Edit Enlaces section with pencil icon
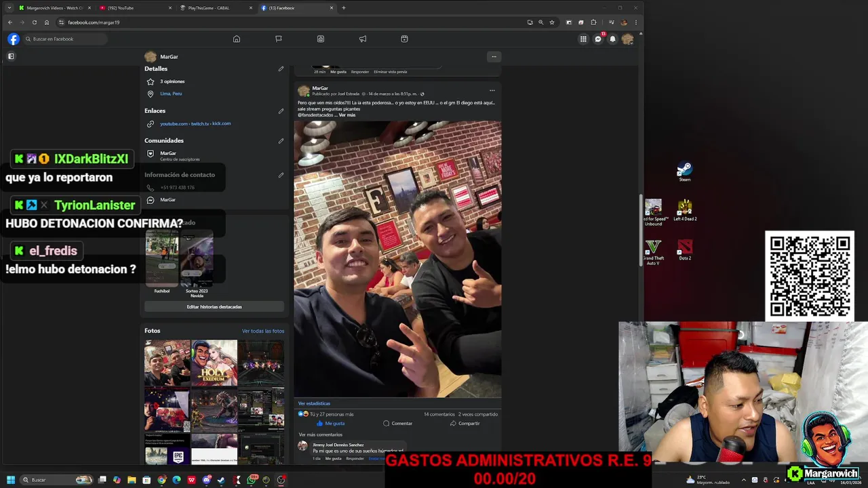 pyautogui.click(x=281, y=110)
